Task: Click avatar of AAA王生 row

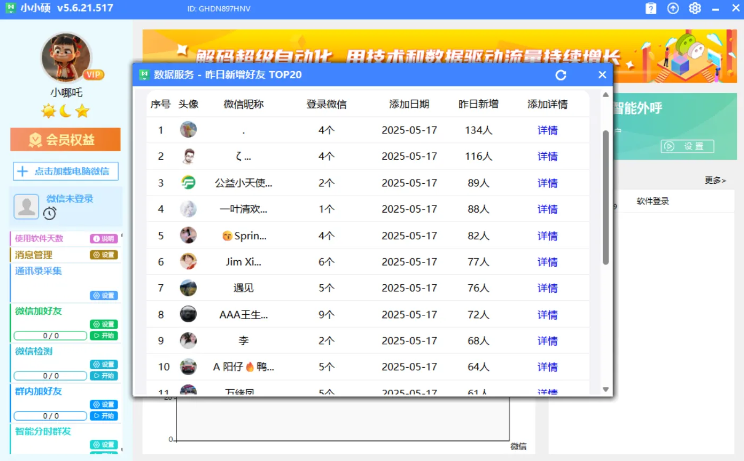Action: pyautogui.click(x=188, y=314)
